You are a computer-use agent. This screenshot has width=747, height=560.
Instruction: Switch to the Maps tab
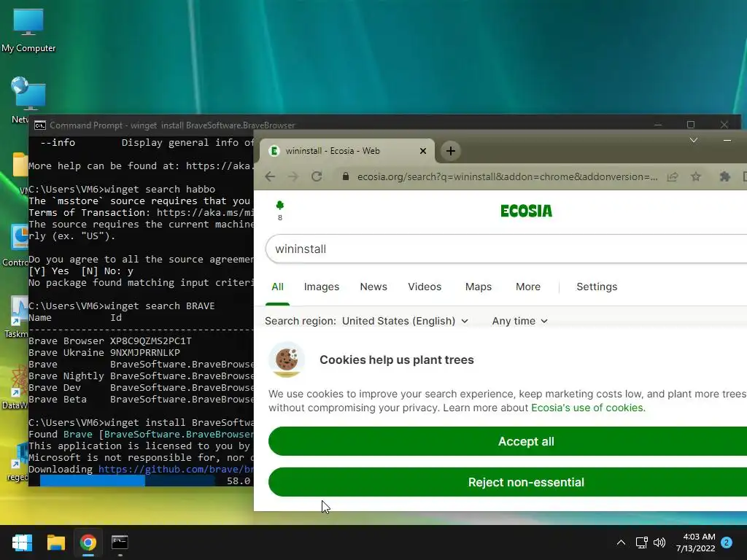(x=479, y=287)
